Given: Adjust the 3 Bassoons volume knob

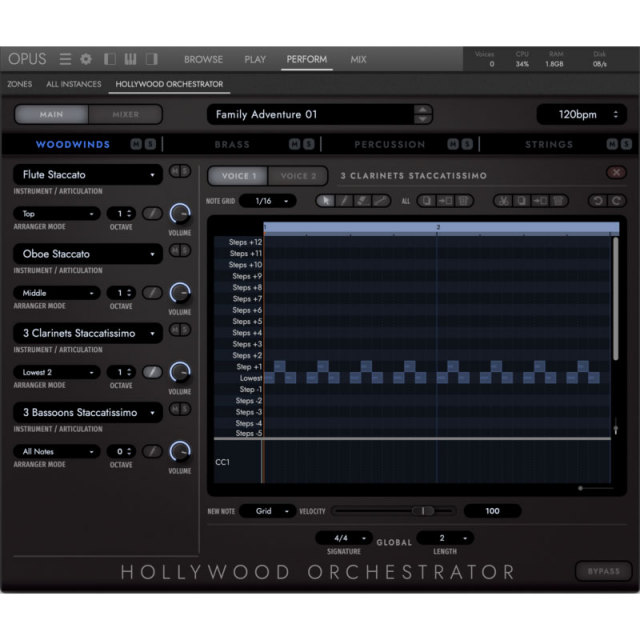Looking at the screenshot, I should [180, 451].
